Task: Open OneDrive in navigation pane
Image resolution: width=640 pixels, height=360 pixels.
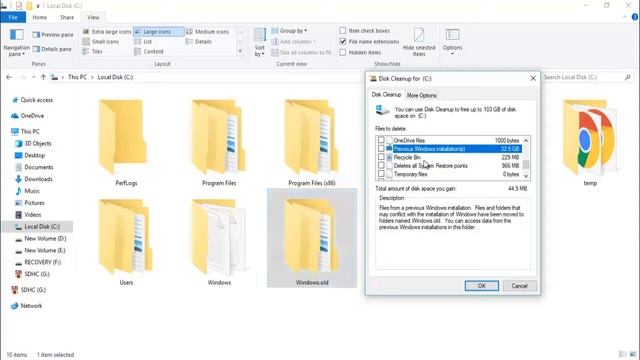Action: pyautogui.click(x=27, y=116)
